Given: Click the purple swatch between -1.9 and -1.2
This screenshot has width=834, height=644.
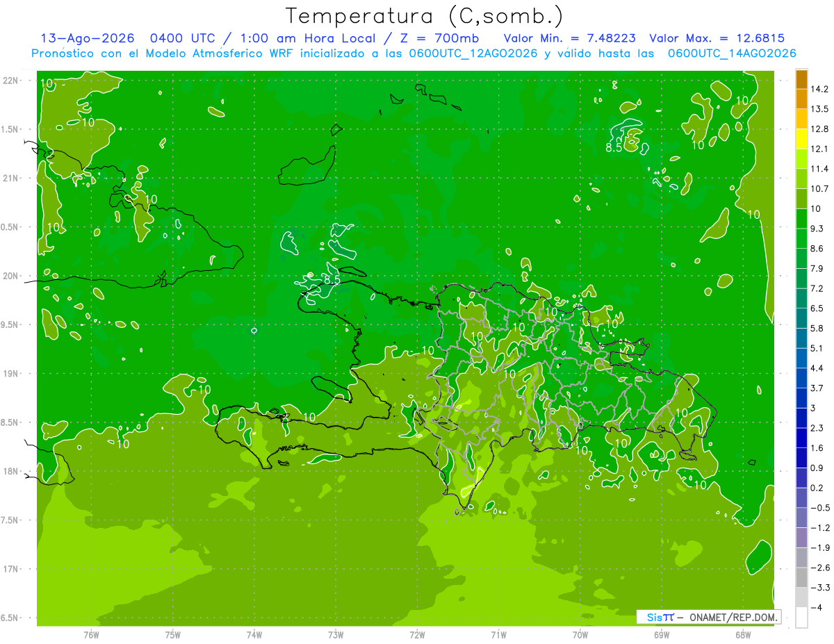Looking at the screenshot, I should coord(801,538).
